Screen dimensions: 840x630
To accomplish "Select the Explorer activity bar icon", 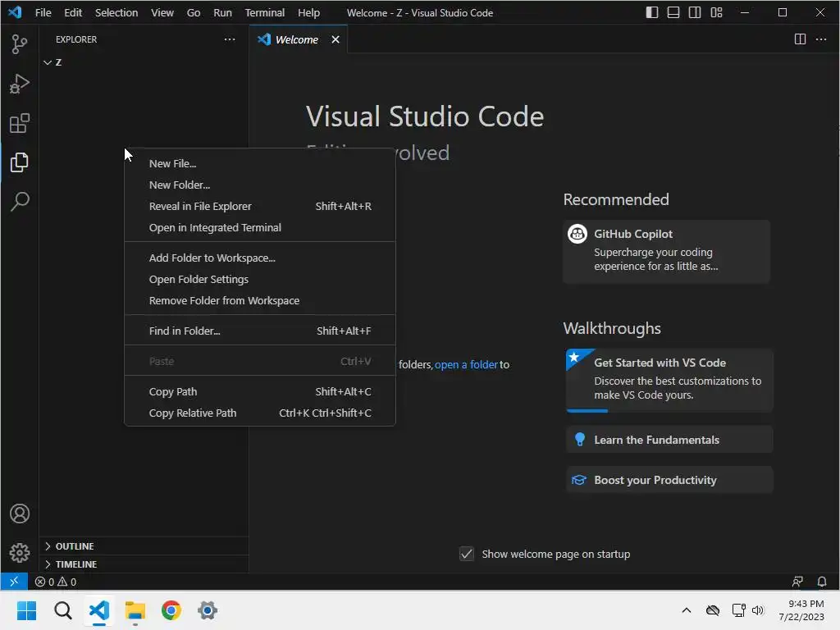I will (20, 162).
